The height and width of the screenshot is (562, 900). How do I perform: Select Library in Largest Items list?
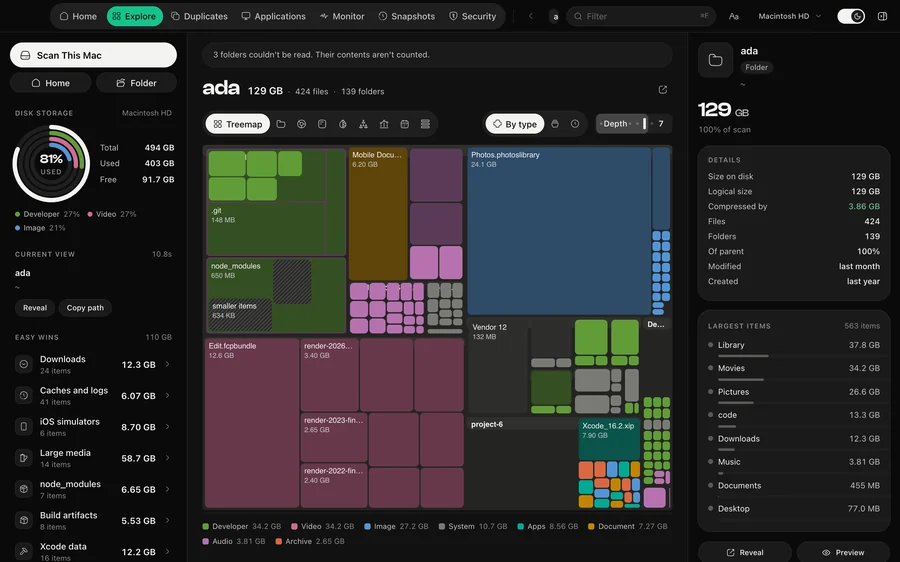pos(794,347)
